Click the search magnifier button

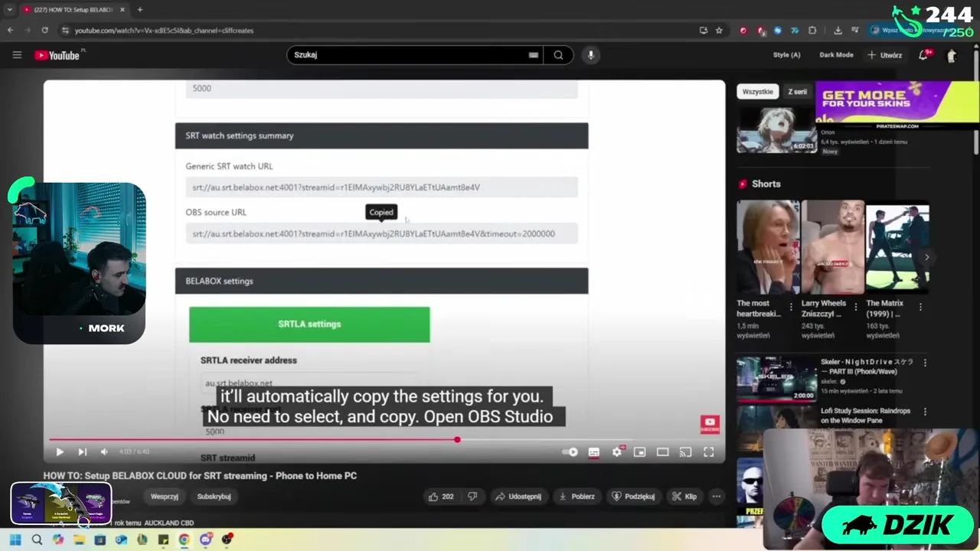[x=558, y=55]
